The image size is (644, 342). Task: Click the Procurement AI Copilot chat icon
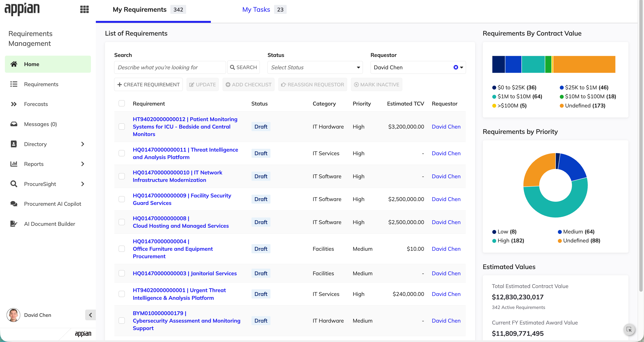[14, 204]
